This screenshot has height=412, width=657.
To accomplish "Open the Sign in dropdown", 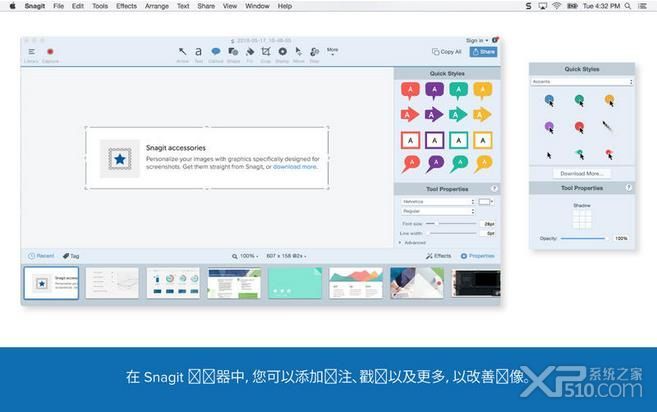I will (477, 41).
